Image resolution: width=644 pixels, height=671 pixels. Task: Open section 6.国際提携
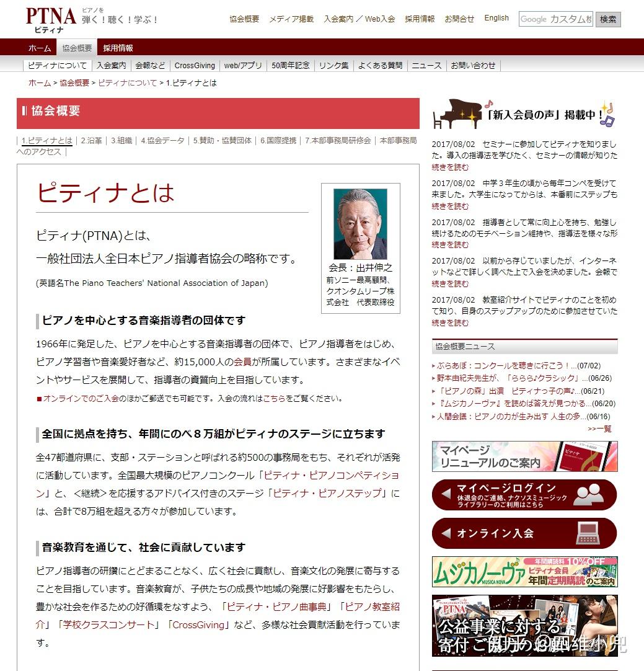tap(278, 140)
